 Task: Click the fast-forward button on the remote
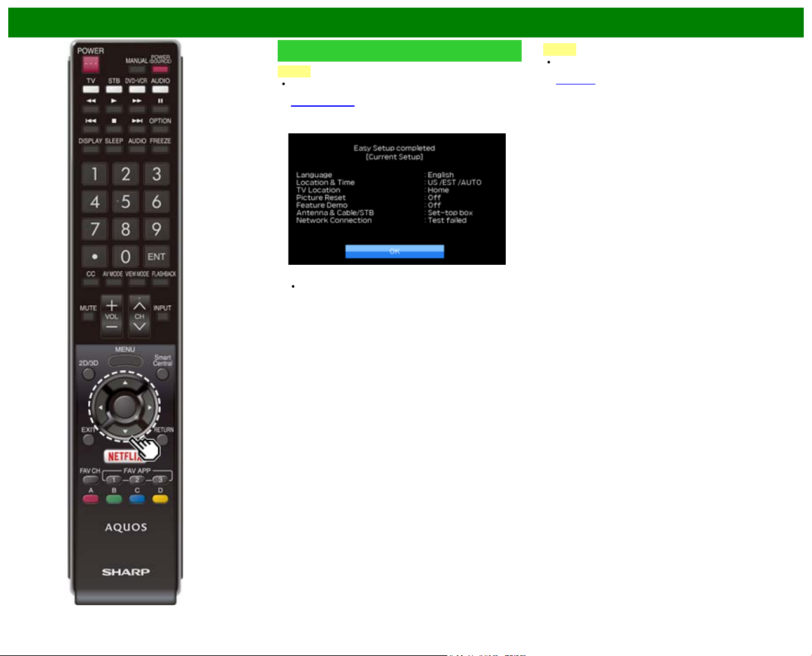[137, 109]
